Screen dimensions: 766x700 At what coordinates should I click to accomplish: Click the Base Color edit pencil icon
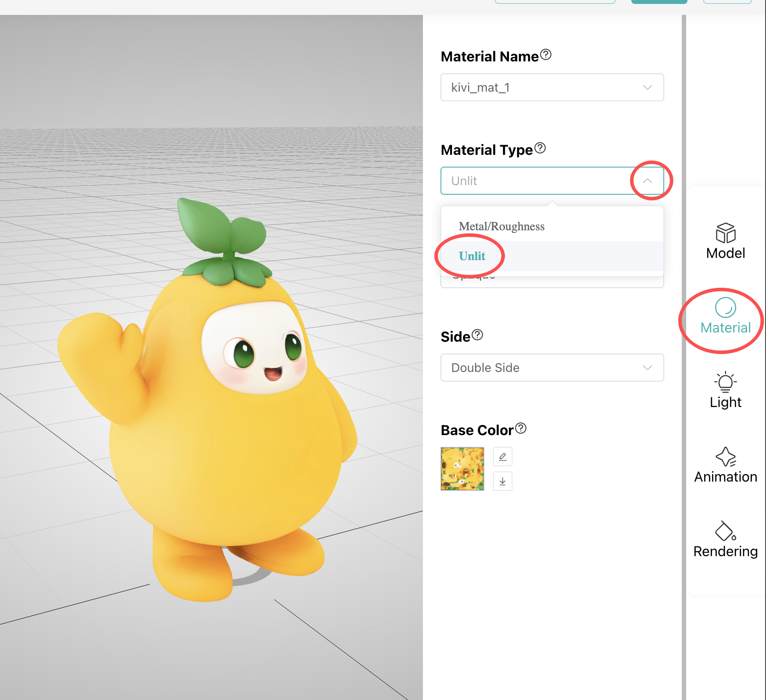coord(503,457)
